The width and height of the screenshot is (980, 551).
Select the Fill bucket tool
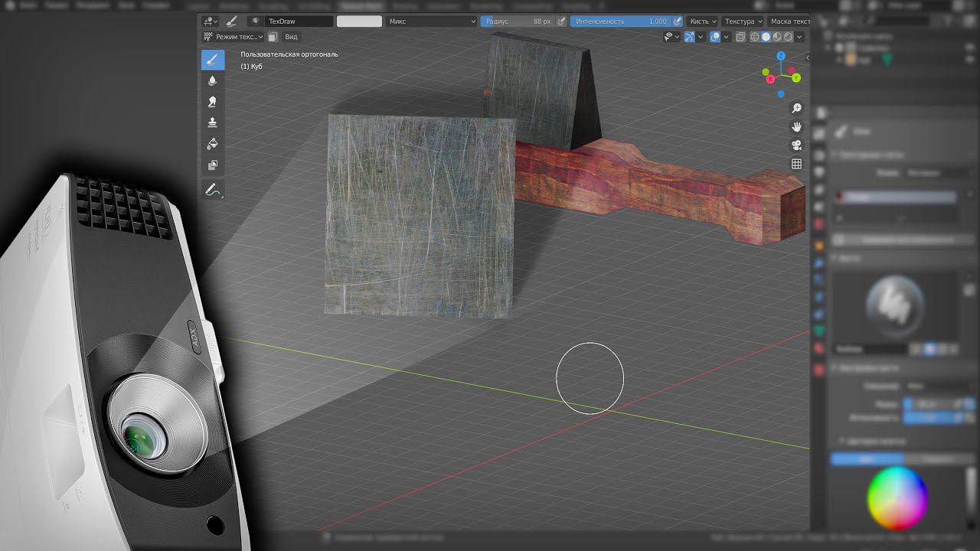pos(212,144)
